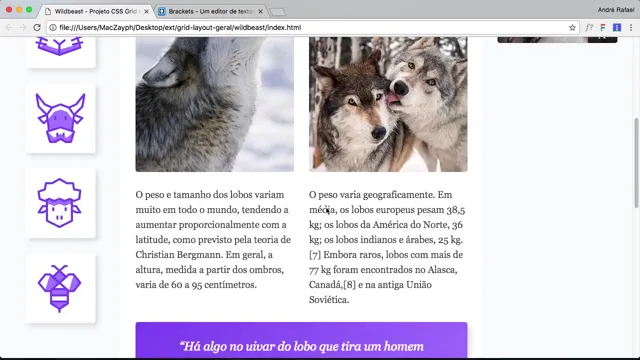This screenshot has height=360, width=640.
Task: Open a new tab with the new-tab button
Action: click(x=278, y=12)
